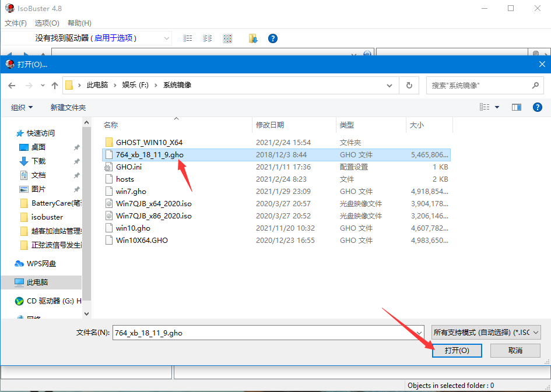Screen dimensions: 551x392
Task: Click the 新建文件夹 button
Action: 68,107
